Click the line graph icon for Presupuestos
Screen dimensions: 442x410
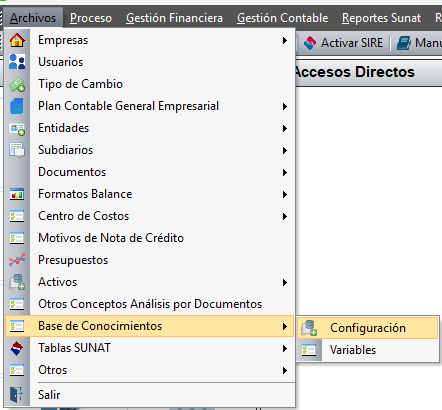[x=17, y=260]
